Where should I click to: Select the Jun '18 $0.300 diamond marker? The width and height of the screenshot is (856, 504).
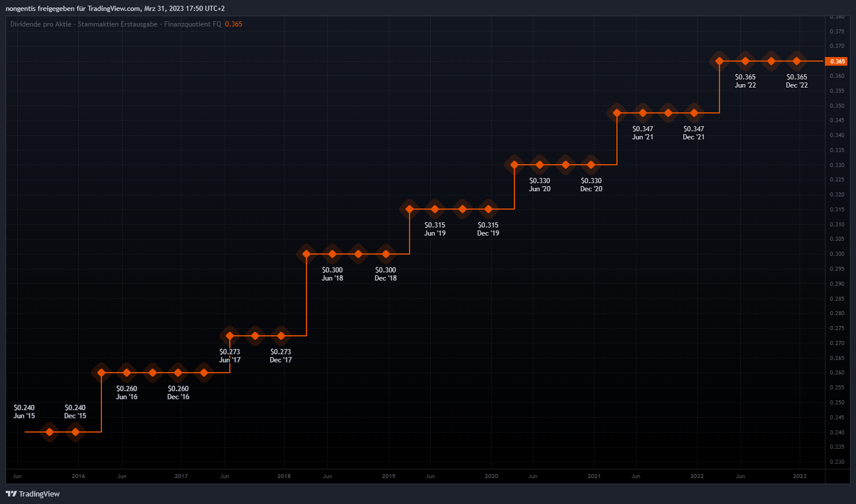(x=332, y=254)
